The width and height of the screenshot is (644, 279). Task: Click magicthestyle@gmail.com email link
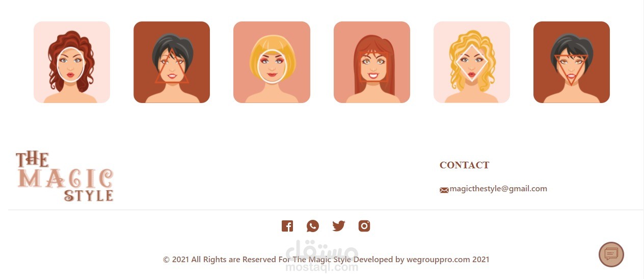(x=498, y=189)
